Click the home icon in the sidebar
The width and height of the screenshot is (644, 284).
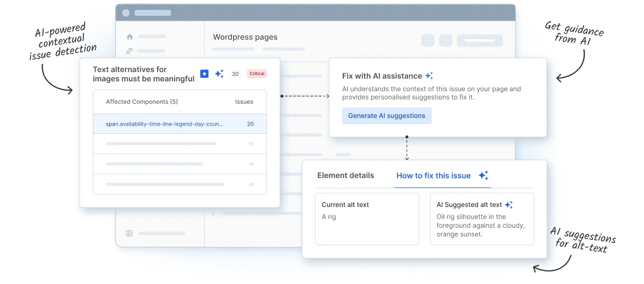[x=130, y=37]
